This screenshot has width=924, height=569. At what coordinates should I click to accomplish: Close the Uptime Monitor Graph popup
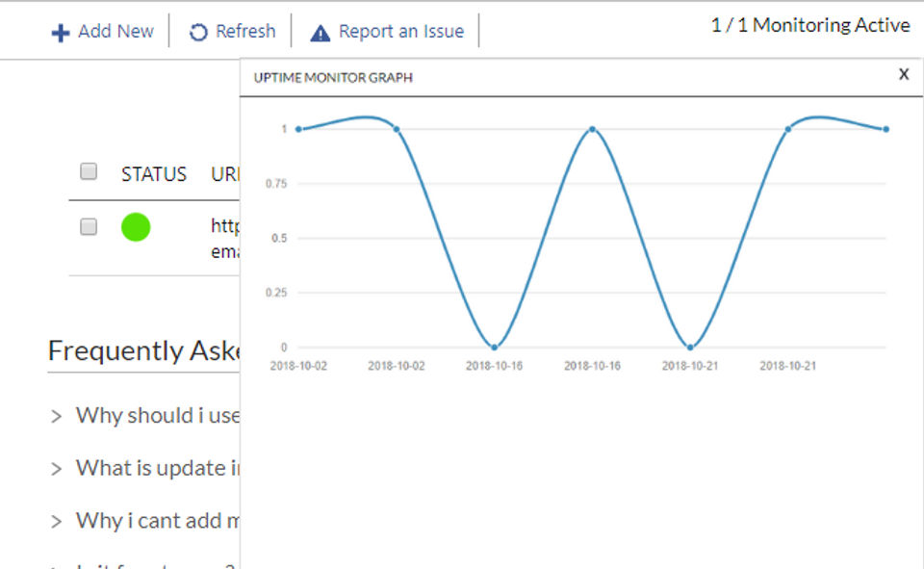(x=904, y=74)
